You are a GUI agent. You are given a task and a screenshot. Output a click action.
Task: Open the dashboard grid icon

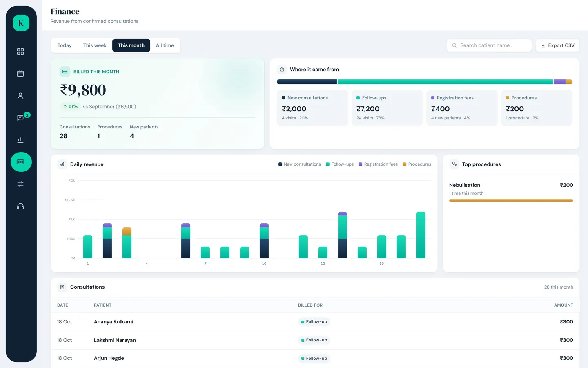coord(20,52)
